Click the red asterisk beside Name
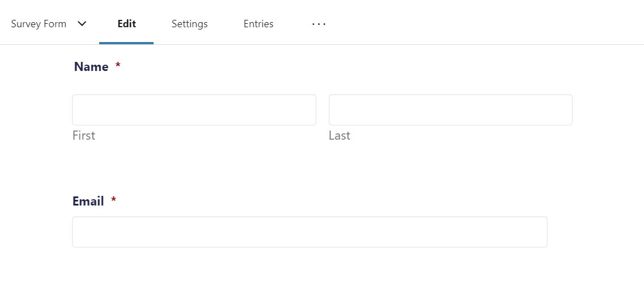Screen dimensions: 644x281 click(x=118, y=65)
